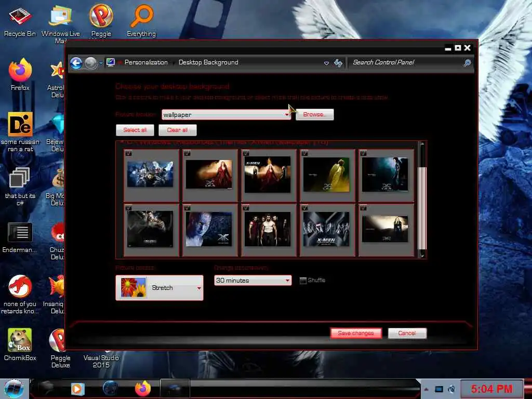
Task: Click the Personalization breadcrumb
Action: 146,62
